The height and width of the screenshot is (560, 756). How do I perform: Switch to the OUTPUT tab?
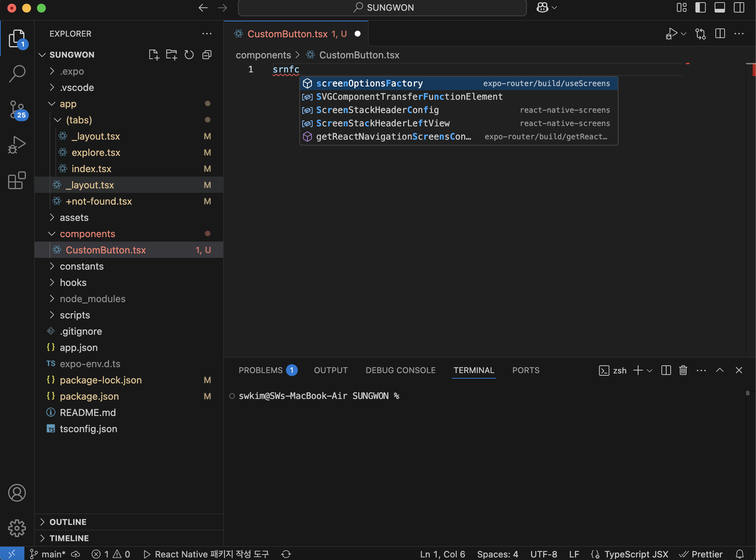[x=331, y=370]
